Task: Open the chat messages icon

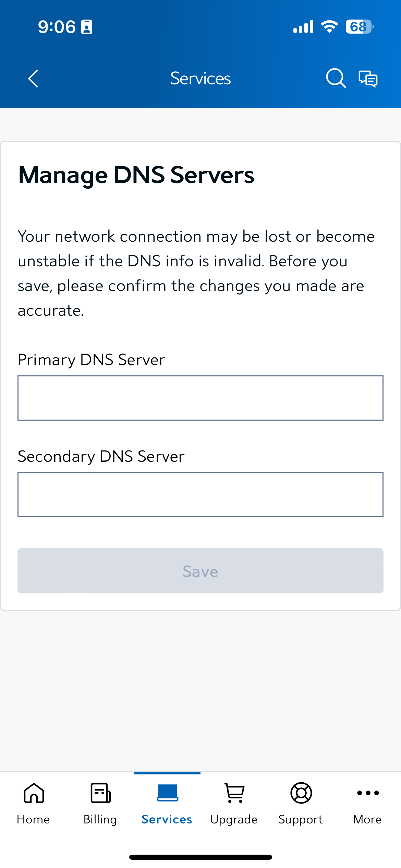Action: [x=368, y=79]
